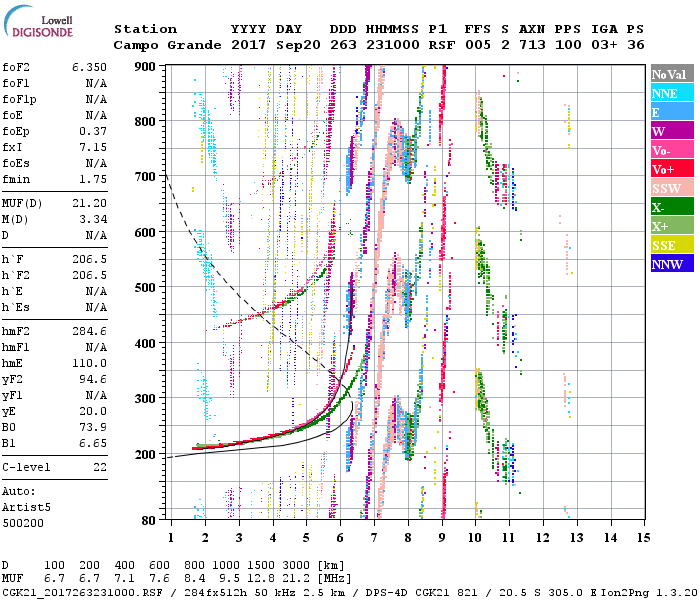Click the 10 MHz frequency axis label
700x600 pixels.
pyautogui.click(x=475, y=538)
